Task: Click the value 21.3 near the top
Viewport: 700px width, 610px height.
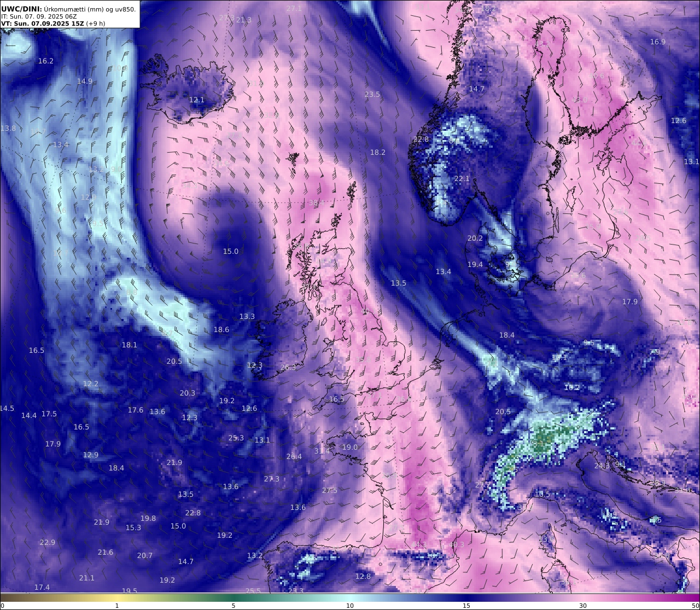Action: [x=244, y=20]
